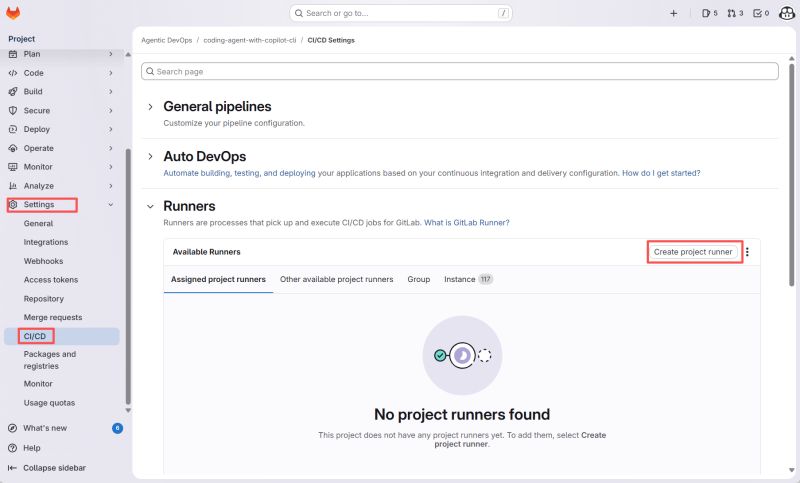Open Merge requests under Settings
Viewport: 800px width, 483px height.
click(53, 317)
